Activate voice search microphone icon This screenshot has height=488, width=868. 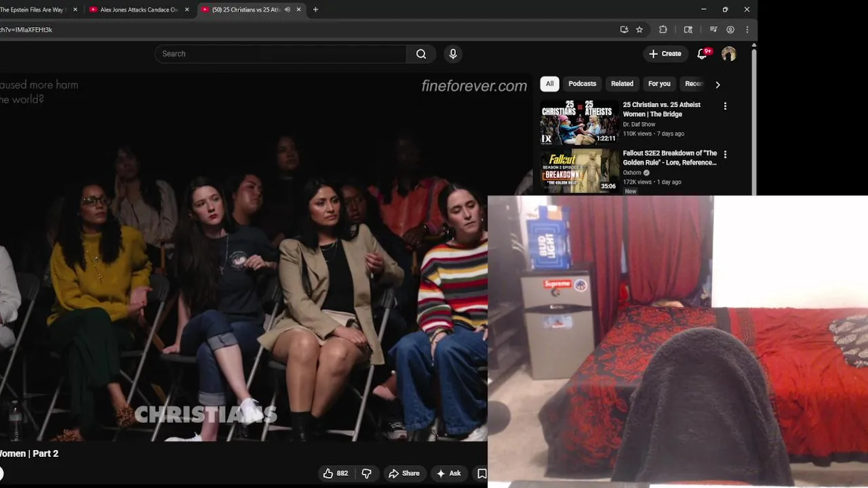(453, 54)
